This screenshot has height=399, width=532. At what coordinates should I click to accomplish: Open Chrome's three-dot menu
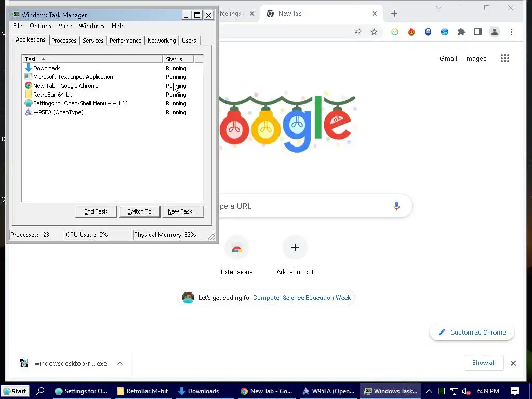pyautogui.click(x=511, y=32)
